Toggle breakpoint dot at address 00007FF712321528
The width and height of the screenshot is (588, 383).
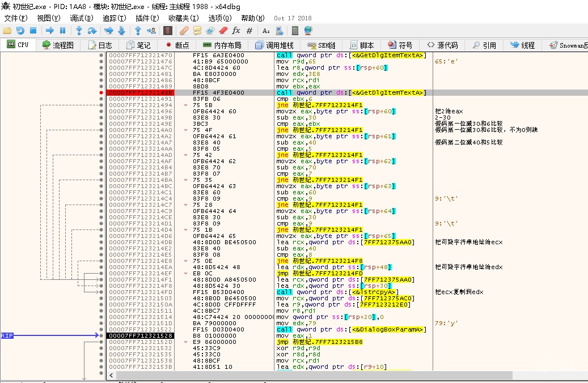pos(101,336)
